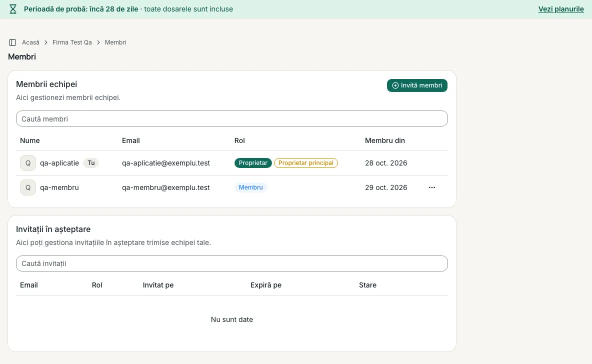Click the Q avatar of qa-aplicatie
Viewport: 592px width, 364px height.
28,163
